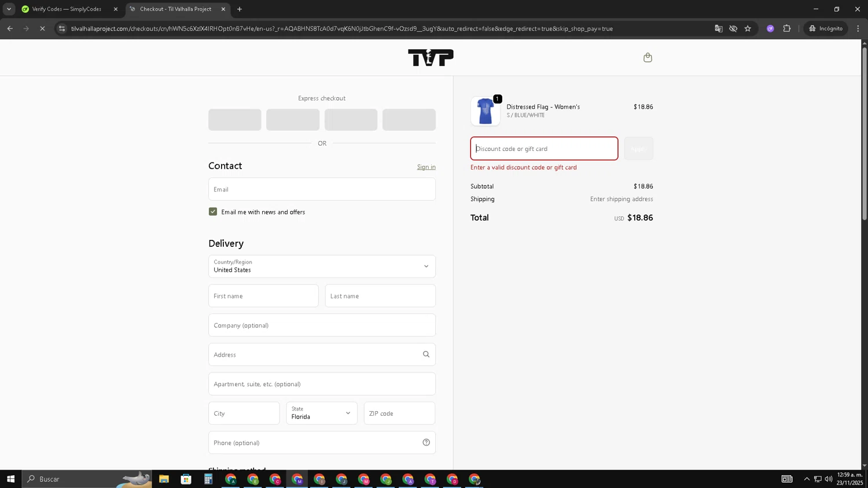Open the clock showing 12:59 a. m.
This screenshot has width=868, height=488.
(x=849, y=479)
